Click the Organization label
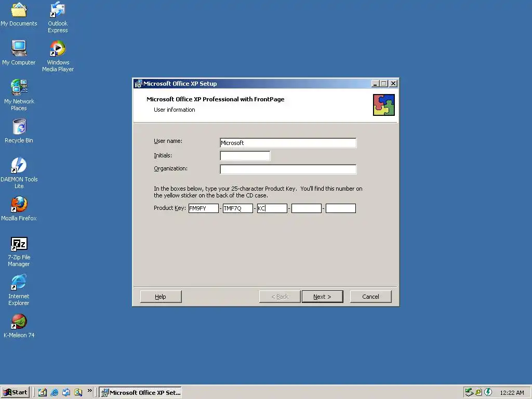Image resolution: width=532 pixels, height=399 pixels. pos(170,169)
